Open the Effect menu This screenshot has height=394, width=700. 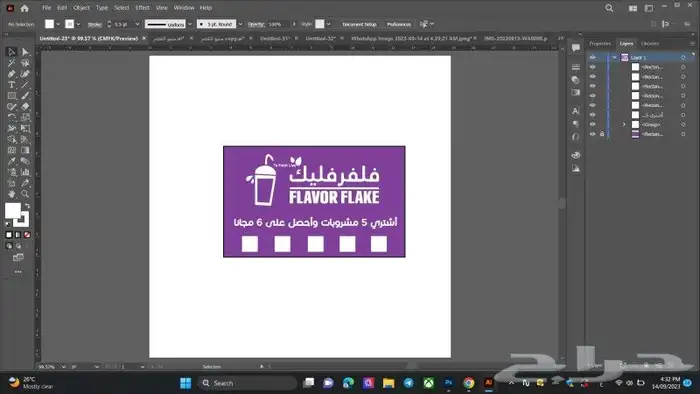(142, 8)
